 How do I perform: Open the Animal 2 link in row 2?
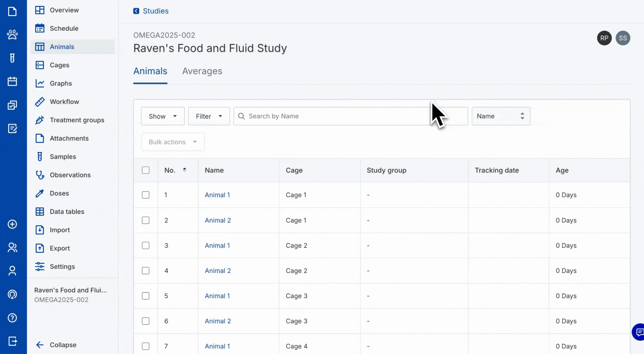(218, 220)
